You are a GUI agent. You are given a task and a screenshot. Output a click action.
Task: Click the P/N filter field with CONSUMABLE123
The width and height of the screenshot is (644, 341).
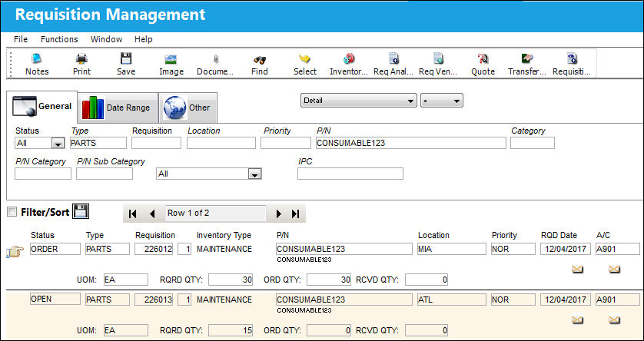coord(410,143)
